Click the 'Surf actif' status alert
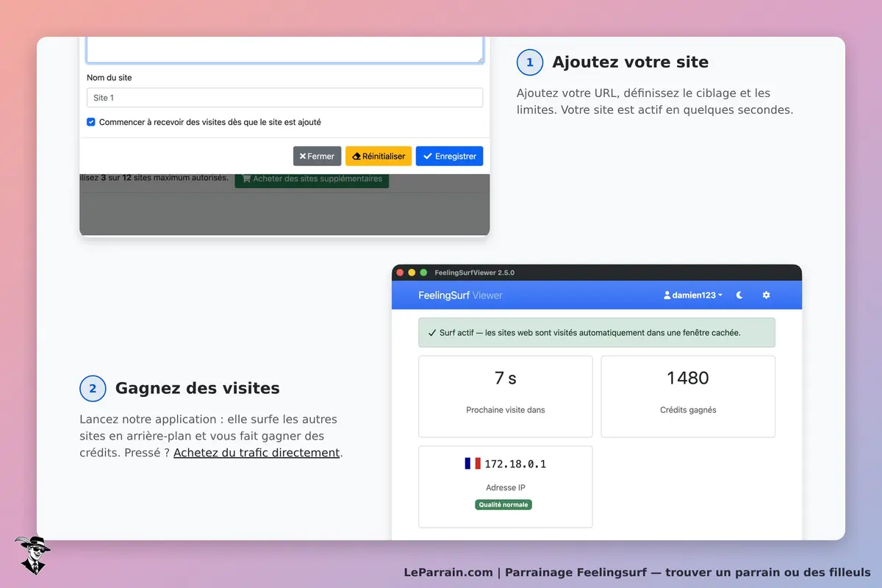Screen dimensions: 882x588 597,332
